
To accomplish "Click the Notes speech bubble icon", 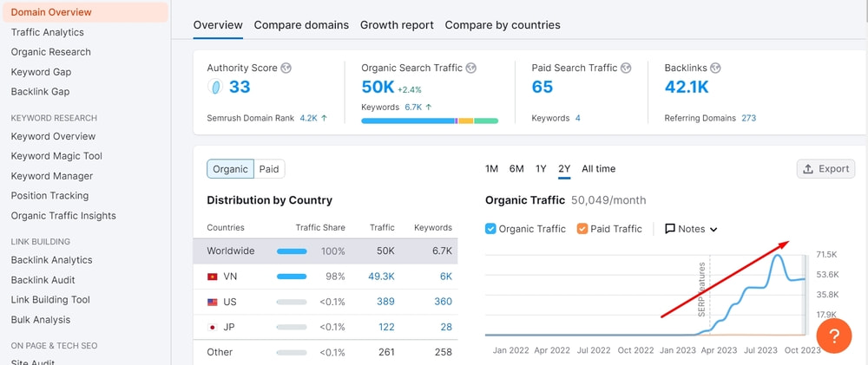I will pyautogui.click(x=670, y=229).
